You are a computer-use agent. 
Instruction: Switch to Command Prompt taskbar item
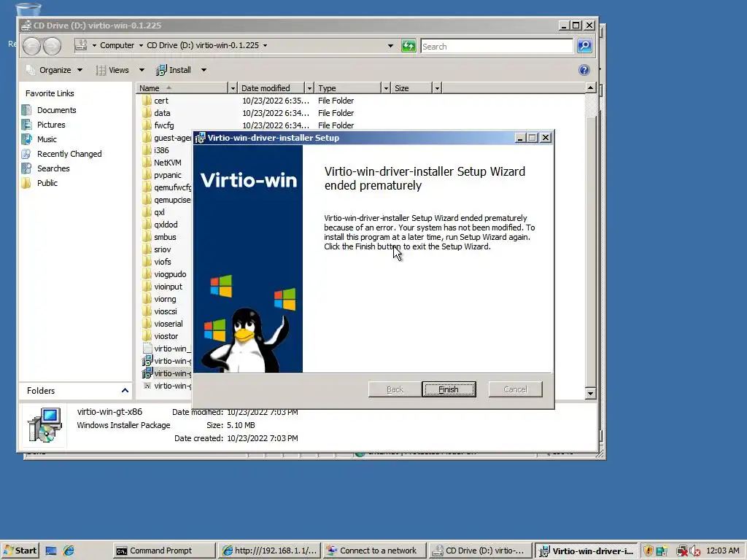(x=164, y=551)
